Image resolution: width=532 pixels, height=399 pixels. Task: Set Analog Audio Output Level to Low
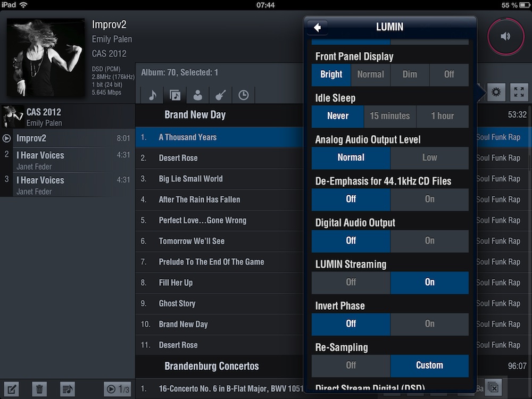(429, 158)
